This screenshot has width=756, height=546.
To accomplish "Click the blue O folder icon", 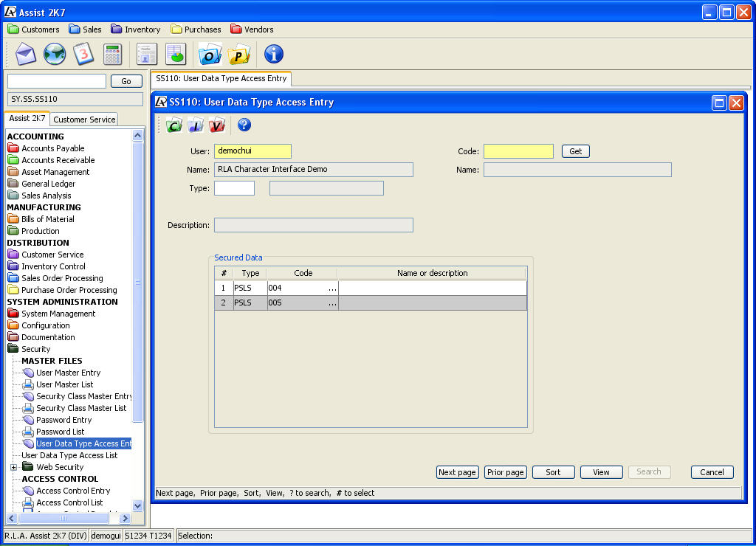I will coord(210,54).
